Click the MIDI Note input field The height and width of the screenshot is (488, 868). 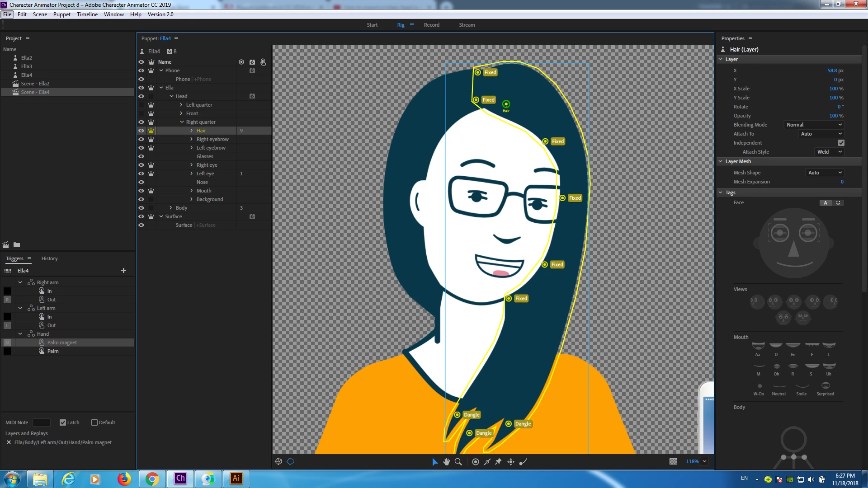(x=41, y=422)
